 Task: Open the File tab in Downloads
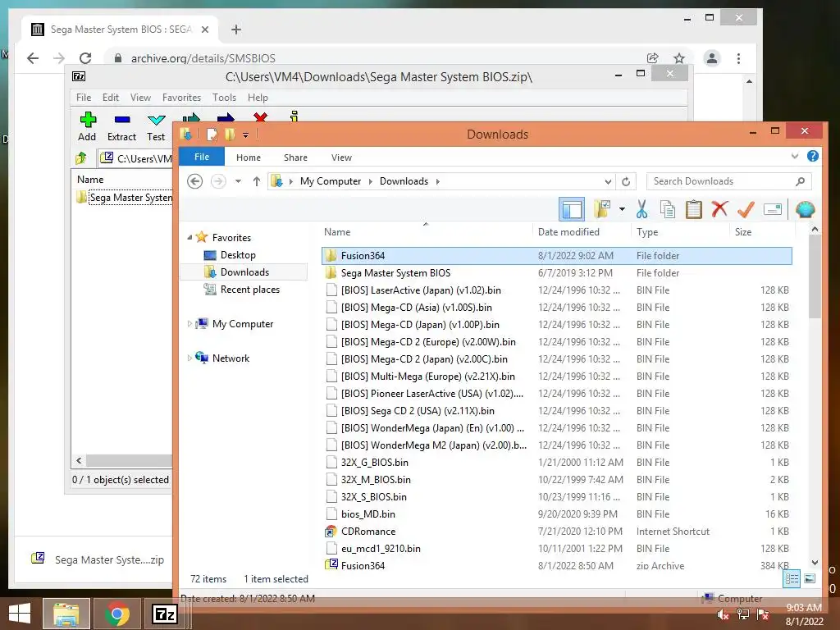point(202,157)
